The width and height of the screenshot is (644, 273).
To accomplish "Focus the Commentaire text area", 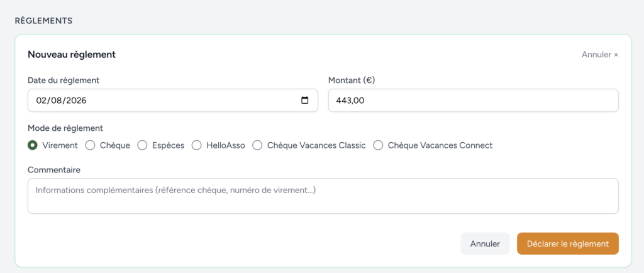I will point(323,196).
